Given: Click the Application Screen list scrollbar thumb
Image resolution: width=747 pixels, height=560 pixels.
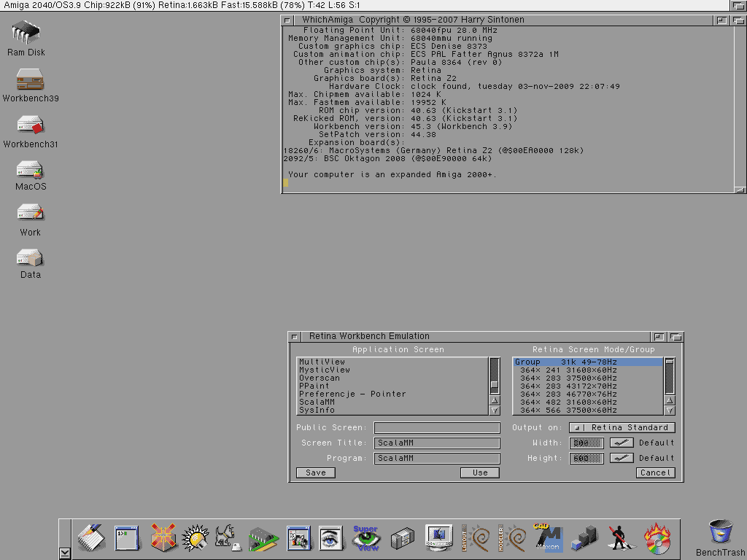Looking at the screenshot, I should [x=495, y=385].
